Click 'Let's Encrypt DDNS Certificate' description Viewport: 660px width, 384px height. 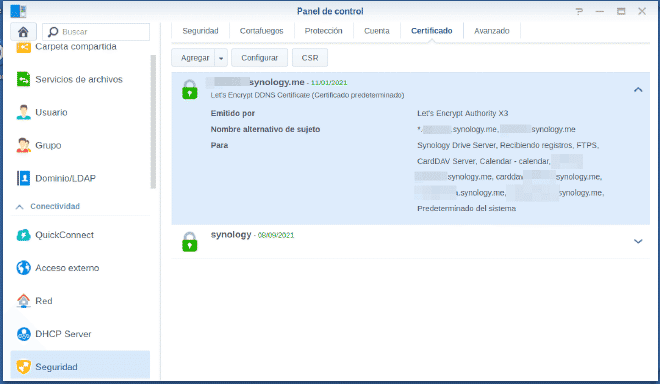click(x=307, y=95)
